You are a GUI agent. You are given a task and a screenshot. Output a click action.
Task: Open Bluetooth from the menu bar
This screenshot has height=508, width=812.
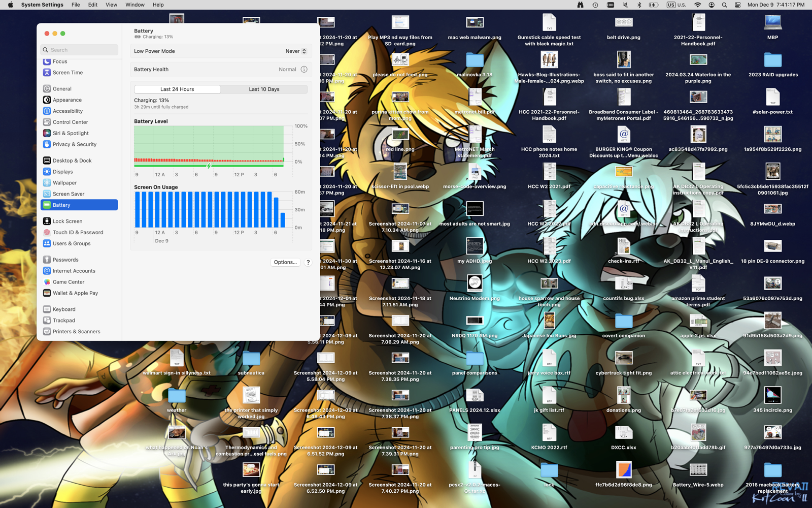click(639, 5)
